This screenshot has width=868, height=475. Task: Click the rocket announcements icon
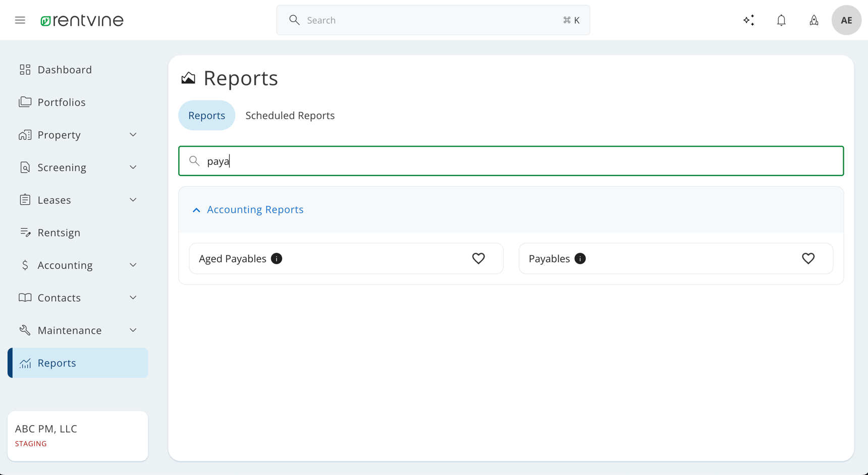[814, 20]
